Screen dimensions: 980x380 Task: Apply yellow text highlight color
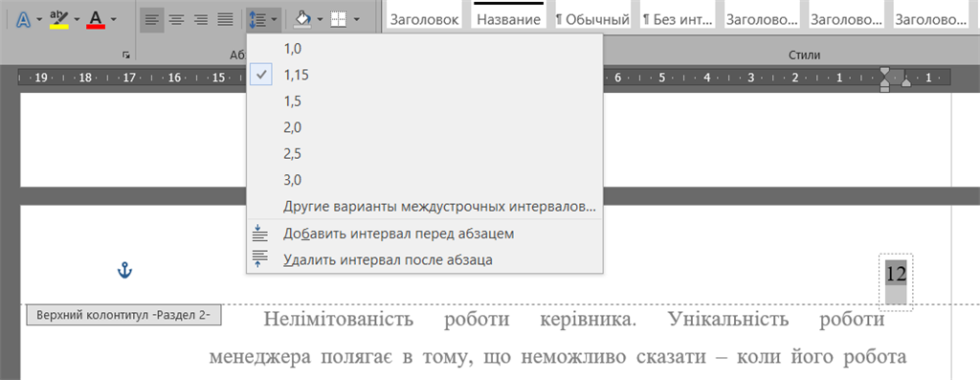coord(60,19)
